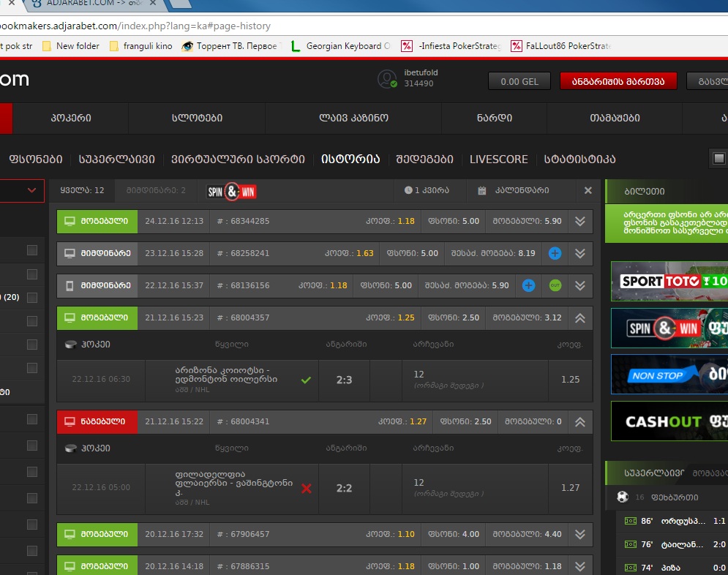The width and height of the screenshot is (728, 575).
Task: Tick left sidebar checkbox beside lost bet 68004341
Action: click(x=32, y=419)
